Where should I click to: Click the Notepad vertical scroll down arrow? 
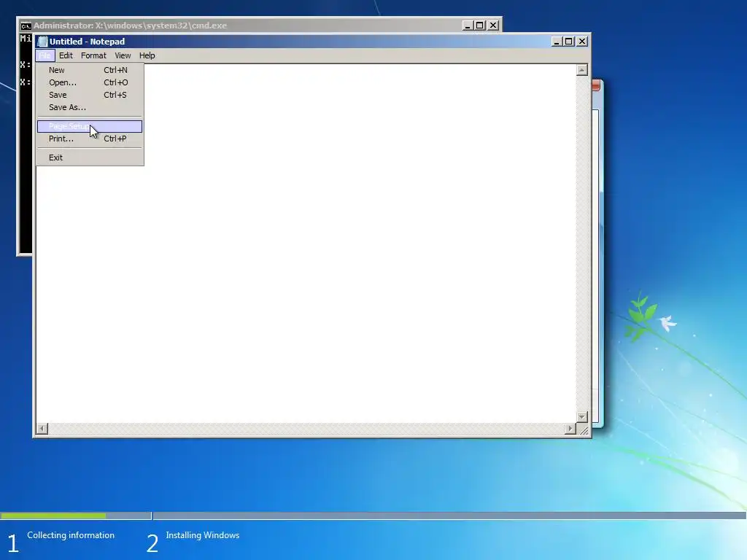point(581,416)
